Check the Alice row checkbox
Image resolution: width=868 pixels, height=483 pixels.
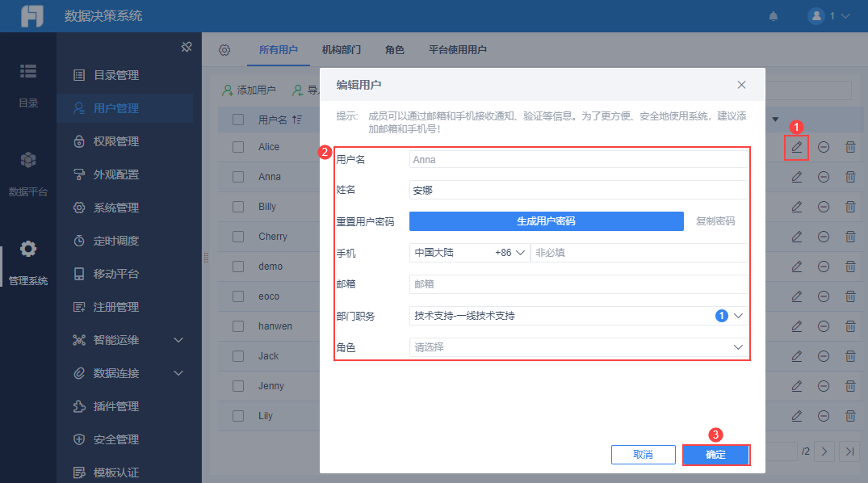click(238, 147)
